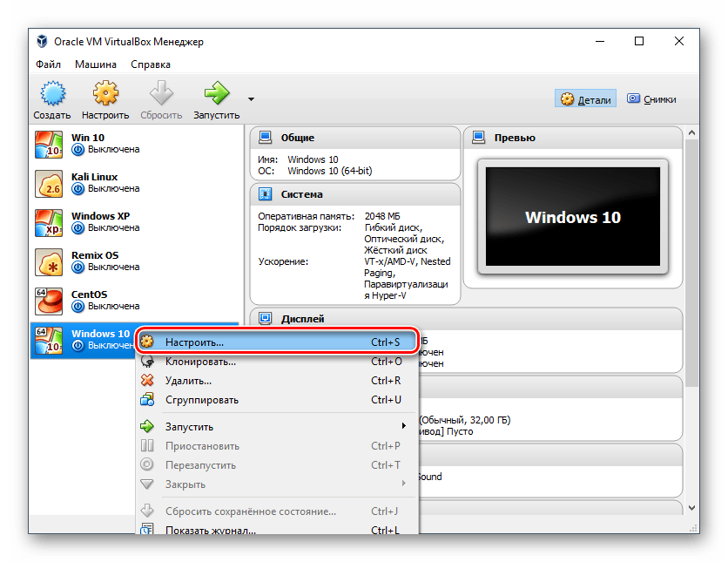This screenshot has height=562, width=728.
Task: Click the Windows 10 preview thumbnail
Action: (x=573, y=216)
